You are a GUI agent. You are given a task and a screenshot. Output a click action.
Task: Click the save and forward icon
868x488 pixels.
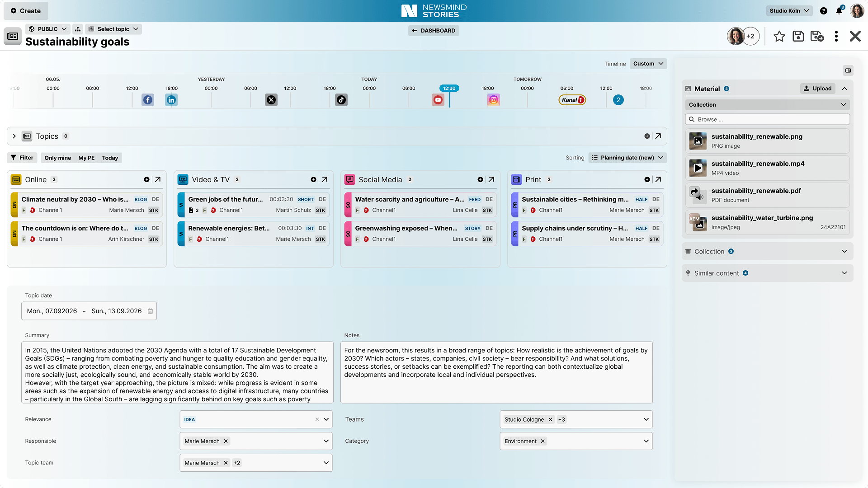817,36
